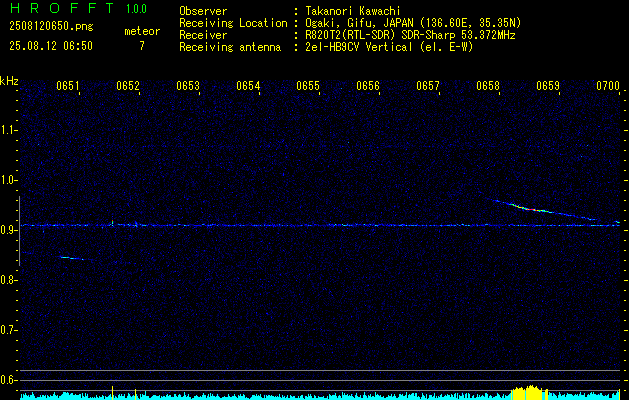
Task: Click the 0.6 frequency axis label
Action: [x=8, y=380]
